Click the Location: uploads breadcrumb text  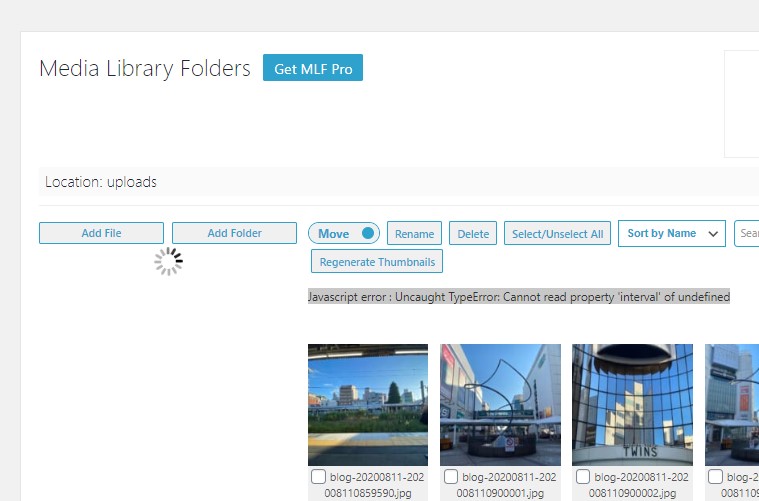coord(101,182)
